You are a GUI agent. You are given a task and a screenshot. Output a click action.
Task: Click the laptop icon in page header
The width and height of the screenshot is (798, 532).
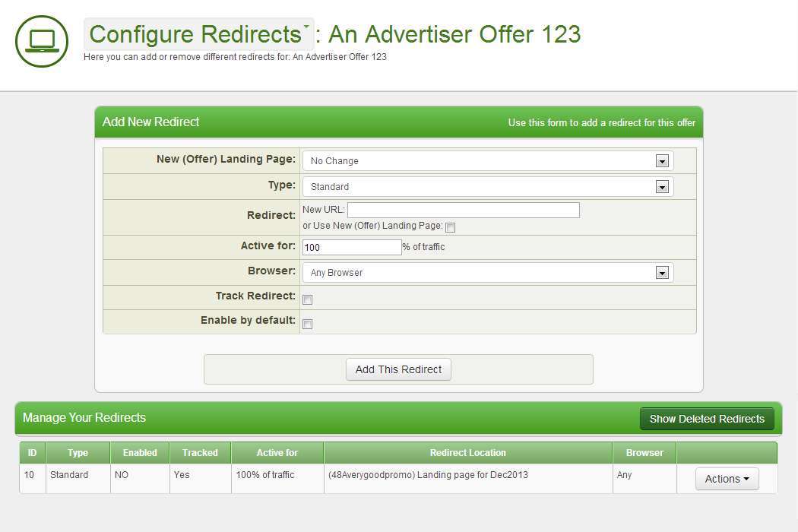(x=41, y=41)
